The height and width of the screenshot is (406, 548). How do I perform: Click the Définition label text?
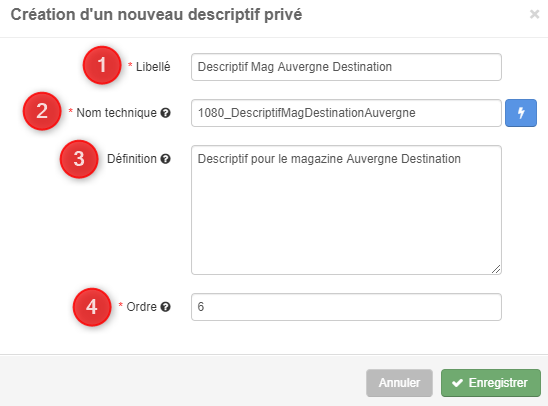132,159
